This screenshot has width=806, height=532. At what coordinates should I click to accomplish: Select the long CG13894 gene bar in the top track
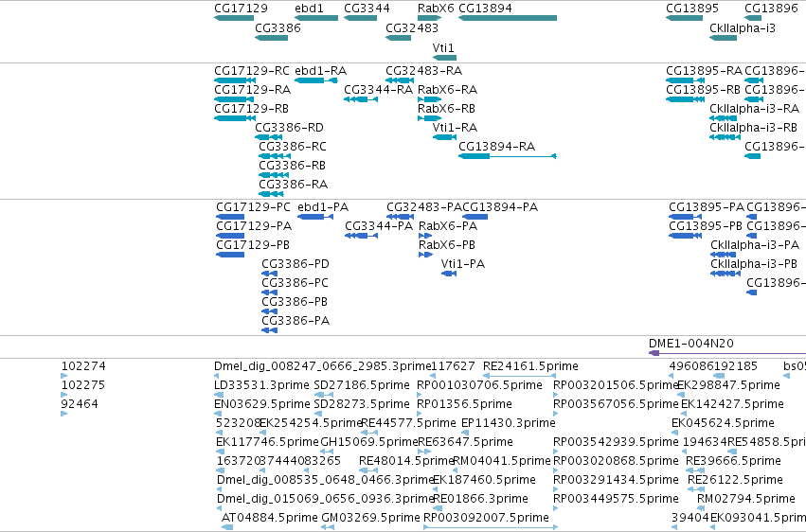pyautogui.click(x=508, y=18)
